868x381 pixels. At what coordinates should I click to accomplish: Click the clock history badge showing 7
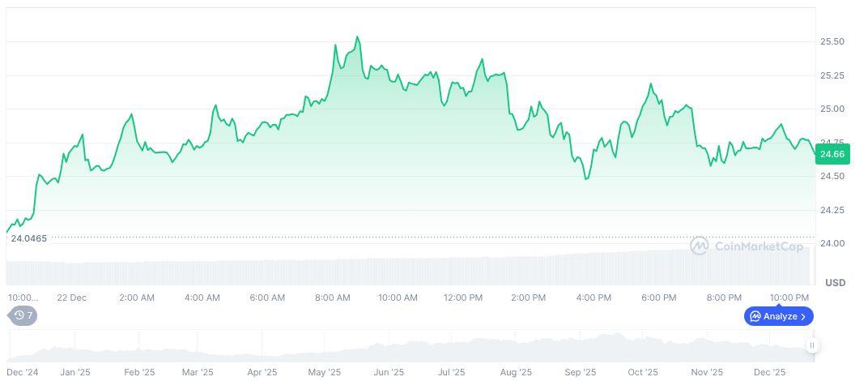[x=23, y=315]
